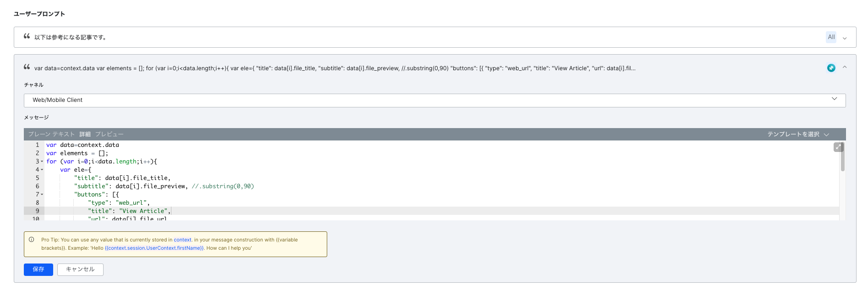
Task: Expand the first prompt message row
Action: pyautogui.click(x=845, y=38)
